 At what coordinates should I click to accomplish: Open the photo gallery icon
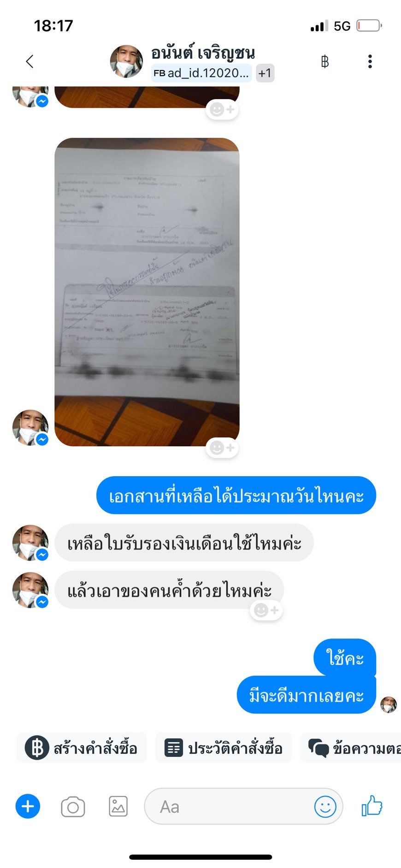pyautogui.click(x=118, y=807)
